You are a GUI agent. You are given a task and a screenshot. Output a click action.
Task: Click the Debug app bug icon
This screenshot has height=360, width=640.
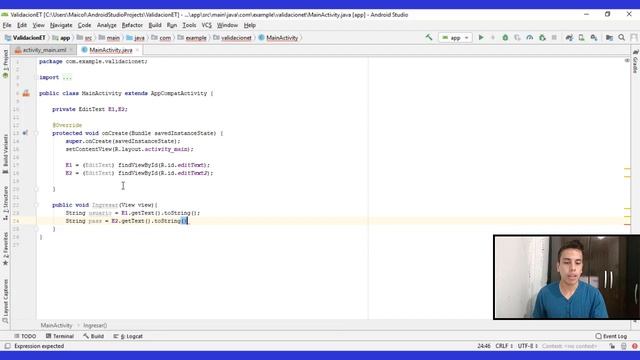(505, 38)
